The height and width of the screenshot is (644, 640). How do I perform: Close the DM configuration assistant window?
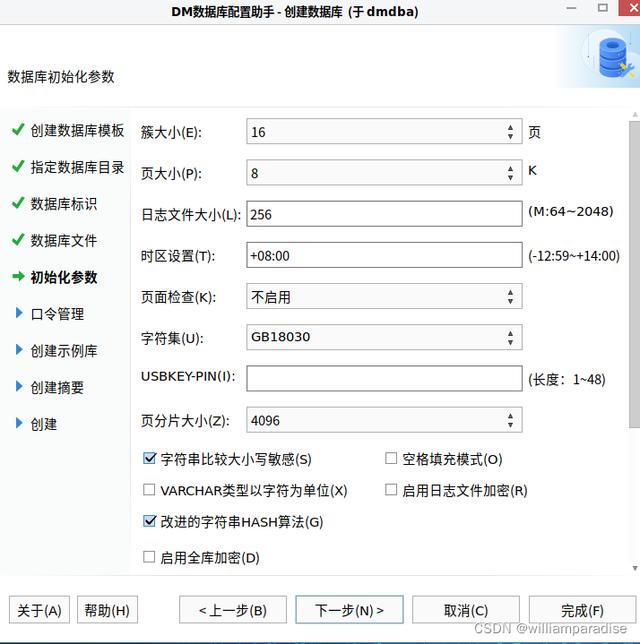point(631,8)
